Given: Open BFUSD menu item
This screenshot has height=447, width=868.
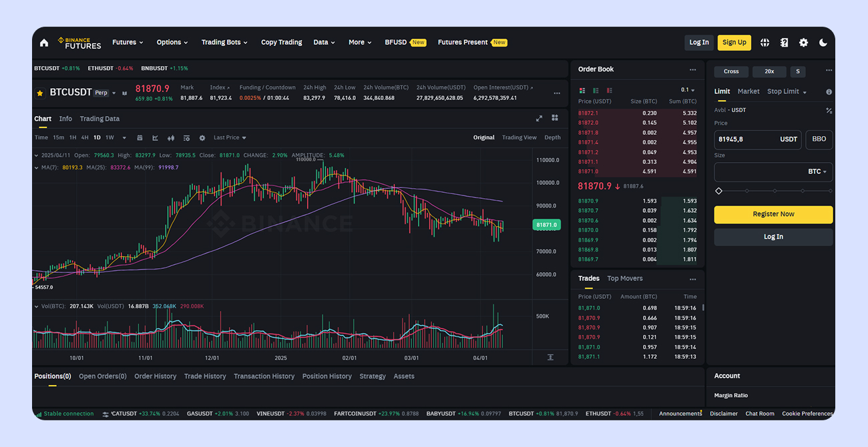Looking at the screenshot, I should (405, 43).
